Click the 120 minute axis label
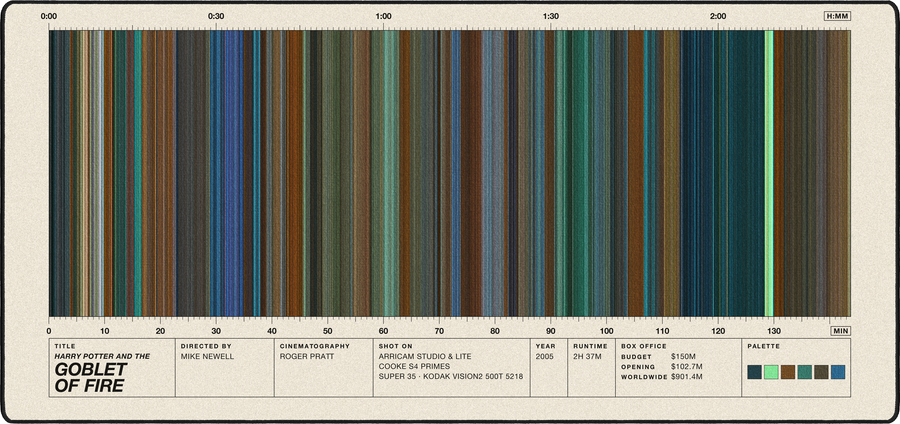Screen dimensions: 900x424 coord(717,330)
